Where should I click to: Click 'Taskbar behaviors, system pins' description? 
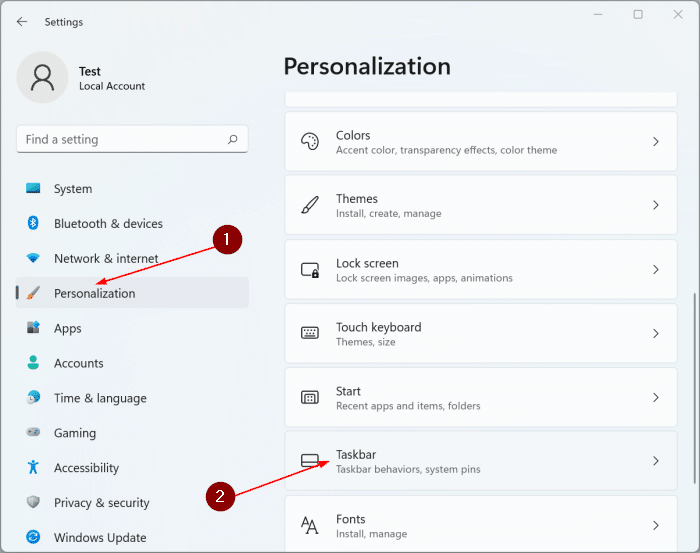point(408,469)
